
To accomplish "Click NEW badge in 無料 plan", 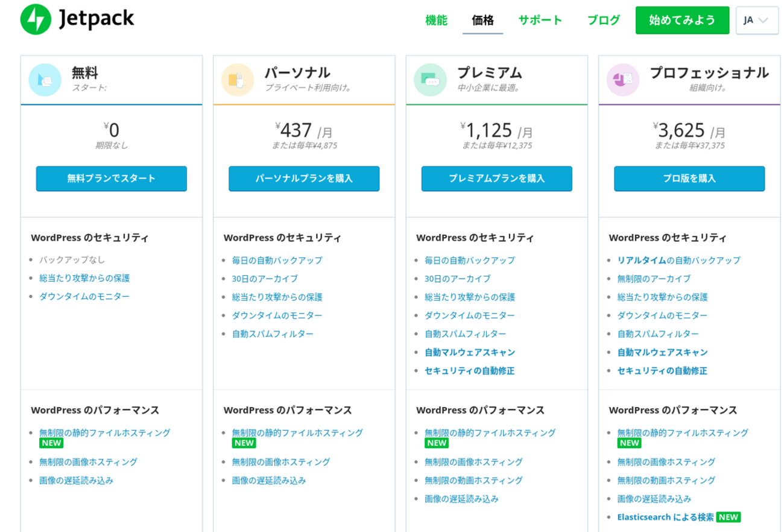I will [51, 443].
